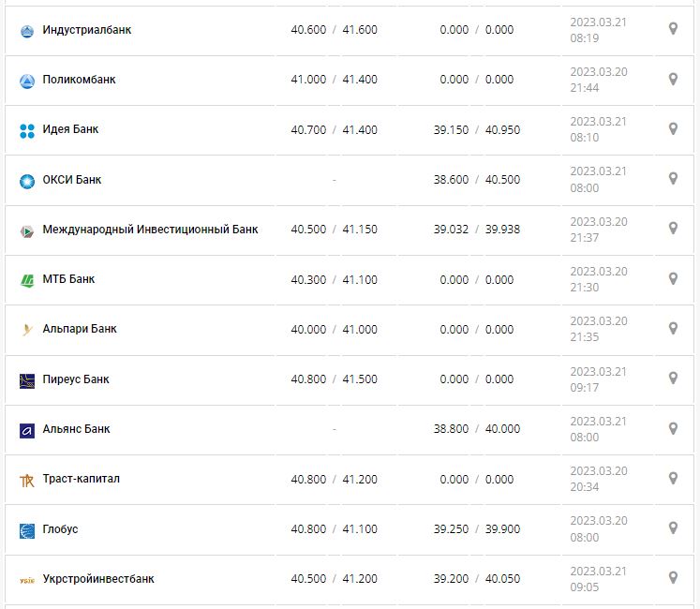Click ОКСИ Банк rate 38.600 / 40.500
The image size is (700, 609).
click(x=477, y=180)
